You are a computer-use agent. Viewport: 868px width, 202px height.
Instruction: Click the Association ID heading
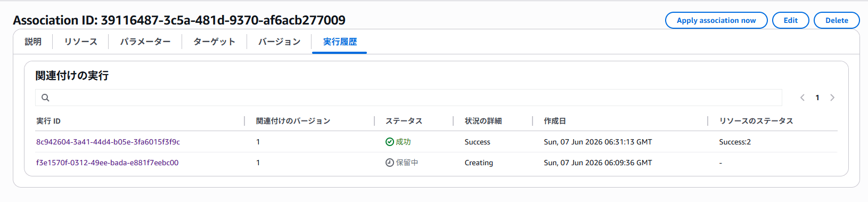point(179,20)
